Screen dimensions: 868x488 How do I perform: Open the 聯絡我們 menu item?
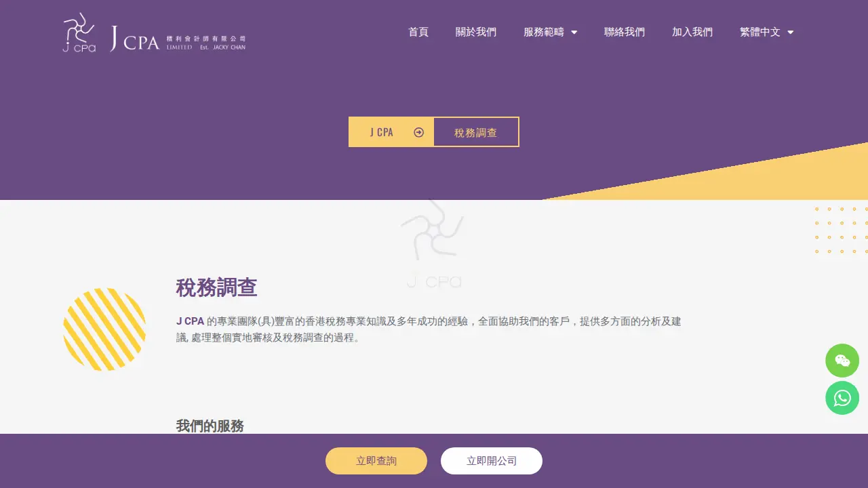coord(625,32)
